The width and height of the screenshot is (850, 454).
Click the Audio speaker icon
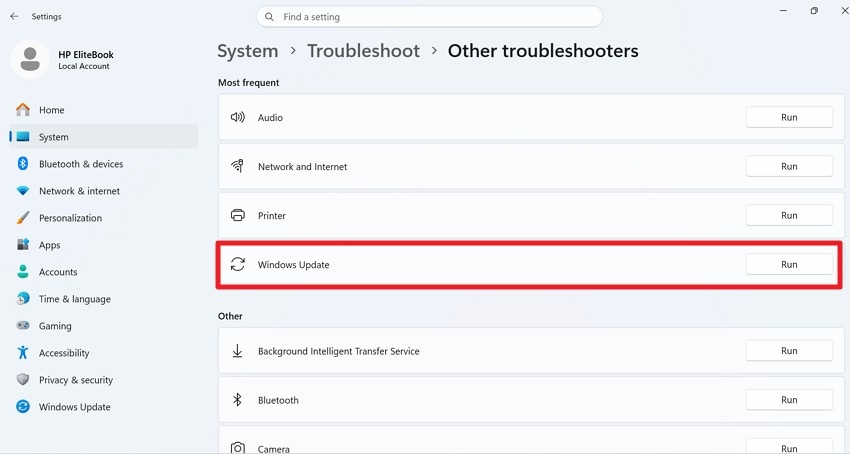237,117
